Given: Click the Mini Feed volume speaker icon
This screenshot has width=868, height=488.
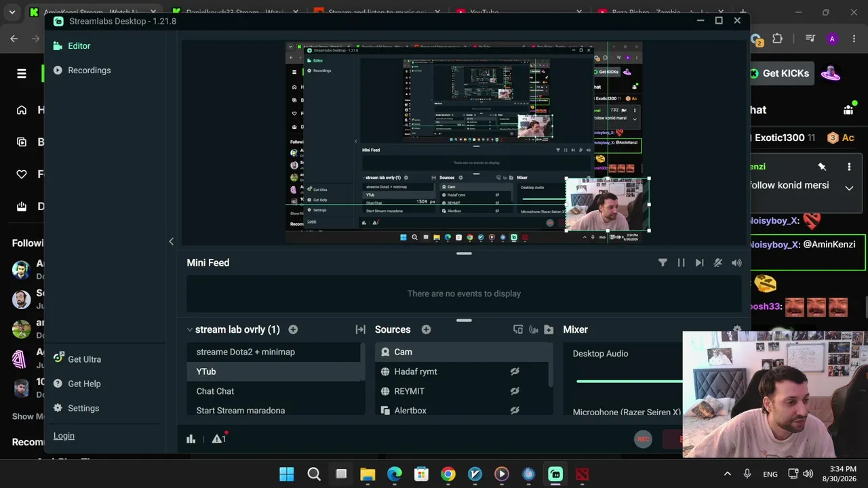Looking at the screenshot, I should tap(736, 263).
